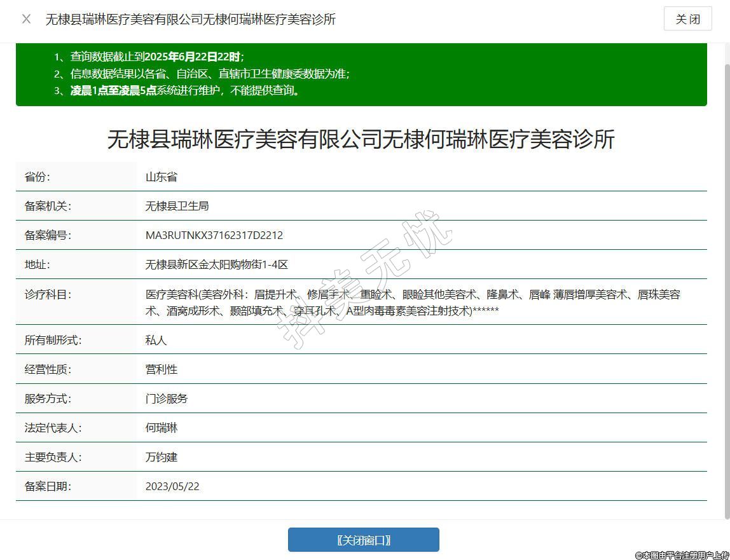Screen dimensions: 730x560
Task: Click the dialog title text in top bar
Action: [x=190, y=19]
